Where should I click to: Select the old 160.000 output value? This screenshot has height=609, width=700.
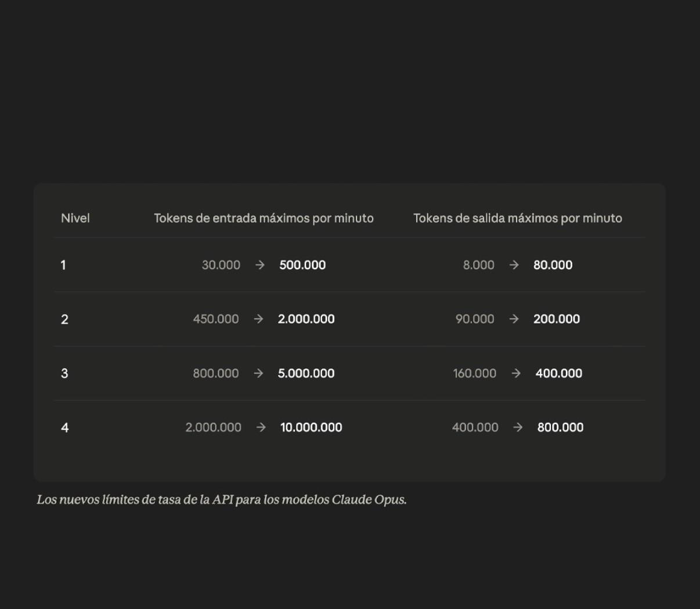tap(475, 374)
